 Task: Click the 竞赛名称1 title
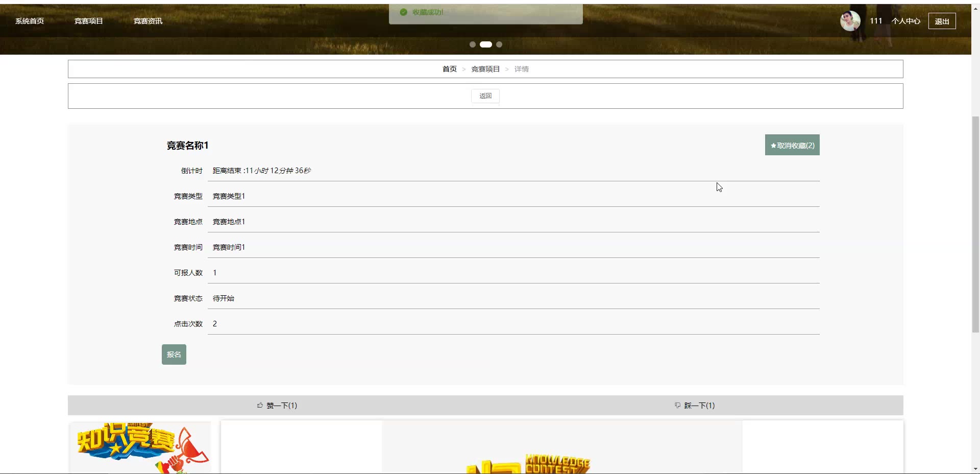click(x=187, y=146)
